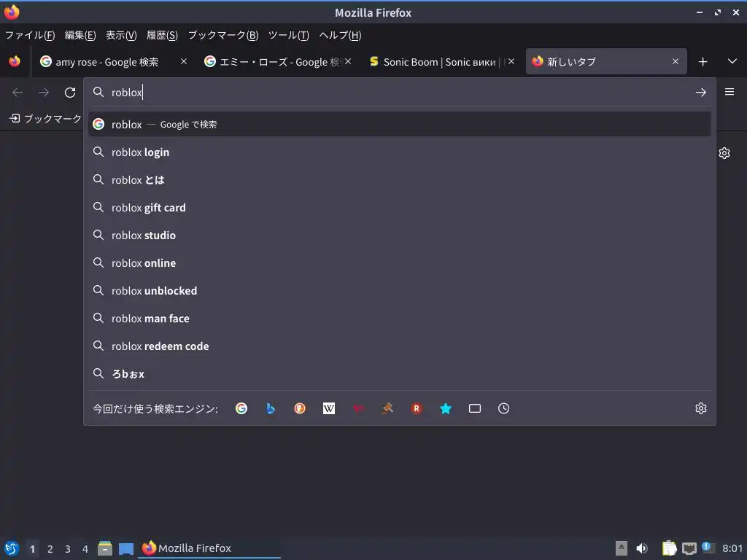This screenshot has height=560, width=747.
Task: Click the 8:01 taskbar clock
Action: pyautogui.click(x=732, y=548)
